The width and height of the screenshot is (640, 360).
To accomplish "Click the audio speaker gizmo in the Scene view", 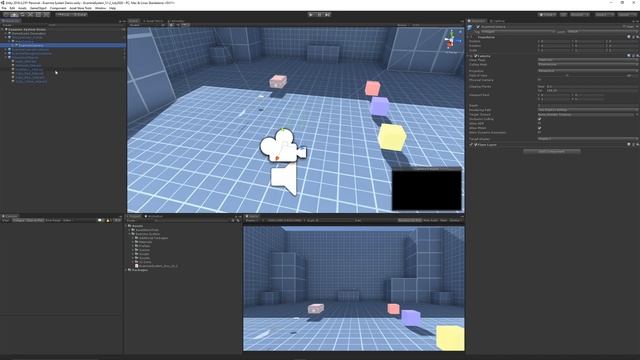I will click(x=284, y=179).
